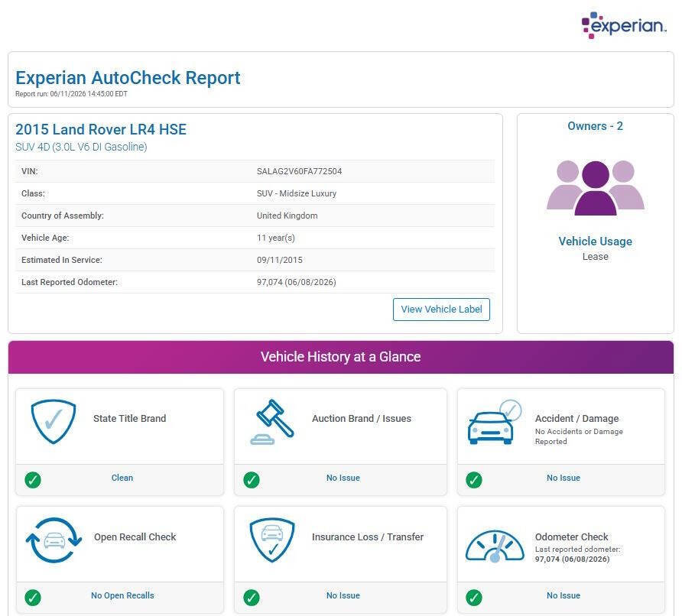The image size is (682, 616).
Task: Click green checkmark under Odometer Check
Action: pyautogui.click(x=474, y=598)
